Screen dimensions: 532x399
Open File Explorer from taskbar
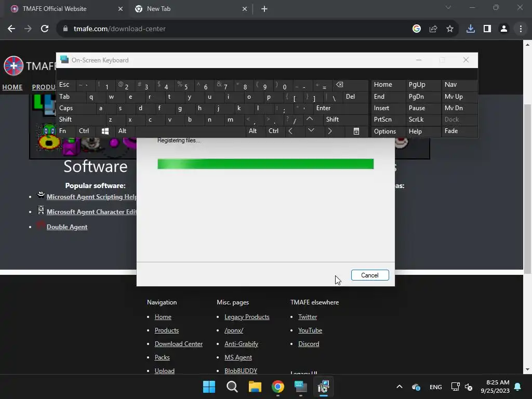coord(255,387)
